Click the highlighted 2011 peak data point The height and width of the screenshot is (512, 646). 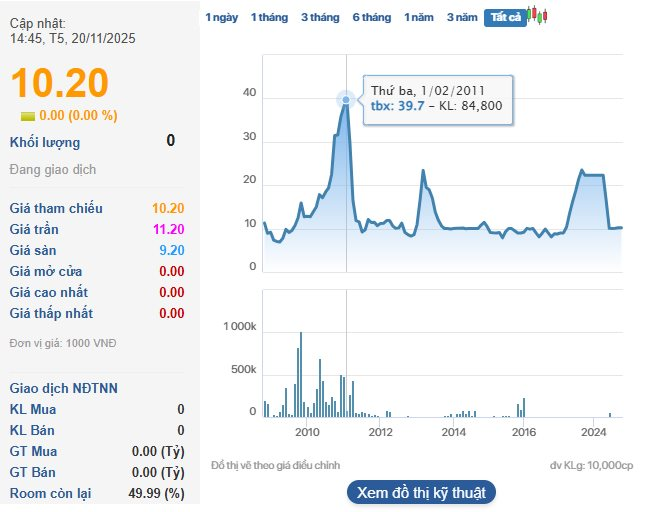point(346,99)
